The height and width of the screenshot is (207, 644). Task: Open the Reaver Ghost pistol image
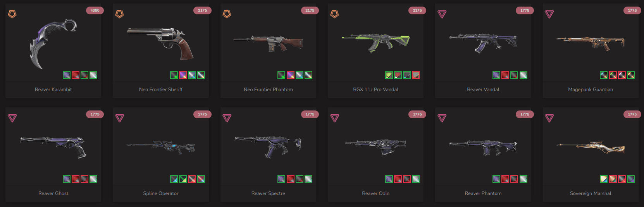click(x=53, y=147)
